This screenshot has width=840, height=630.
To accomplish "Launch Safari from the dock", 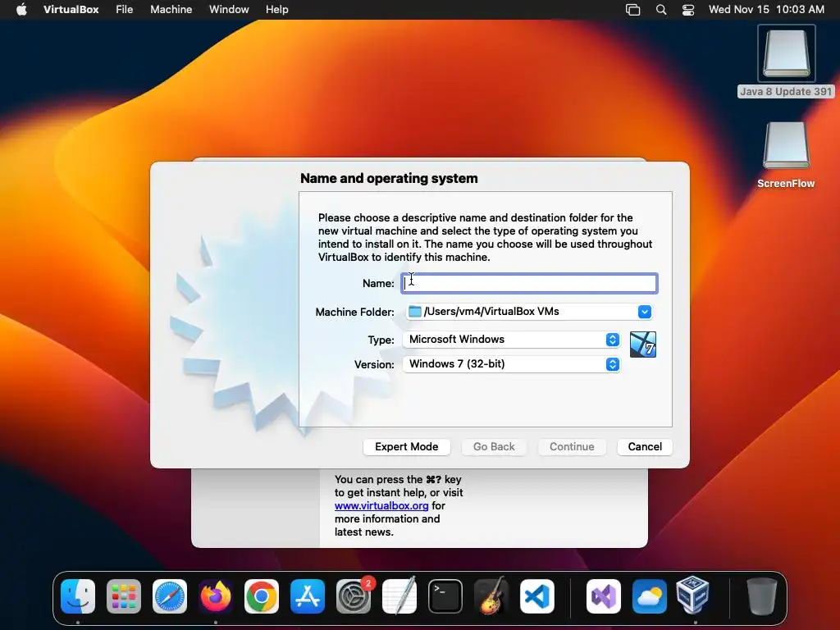I will [x=170, y=596].
